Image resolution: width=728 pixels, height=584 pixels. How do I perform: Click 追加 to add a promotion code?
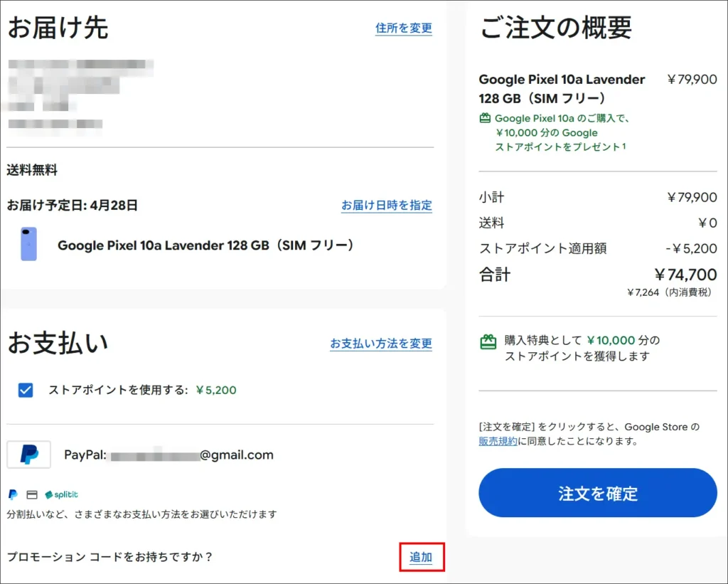[421, 557]
